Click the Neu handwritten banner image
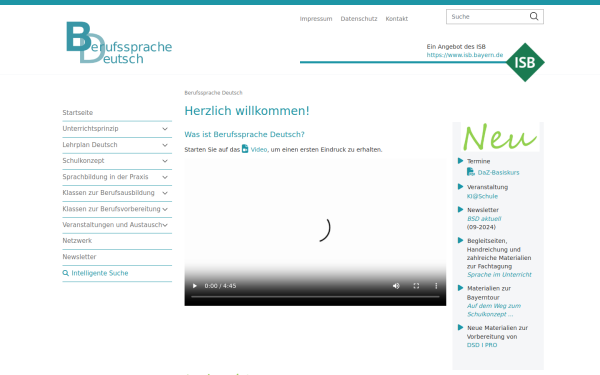 tap(500, 137)
